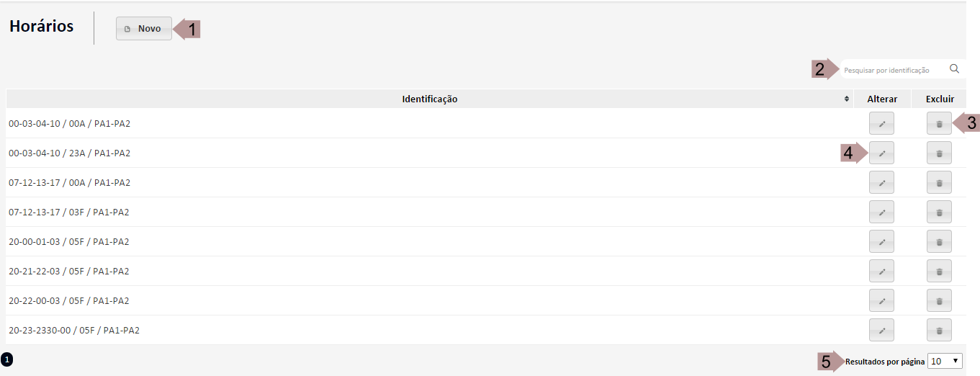Screen dimensions: 980x376
Task: Click the Novo button to create a schedule
Action: pos(144,29)
